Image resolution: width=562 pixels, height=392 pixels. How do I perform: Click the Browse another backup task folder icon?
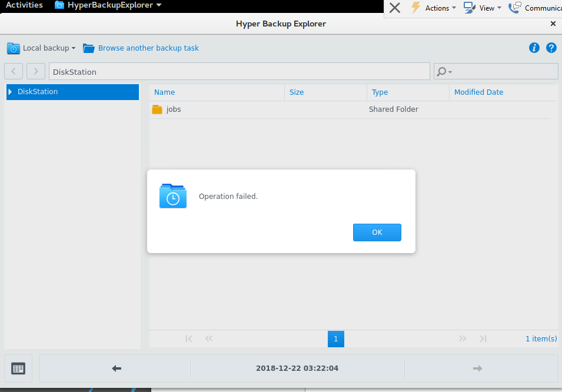click(x=88, y=48)
